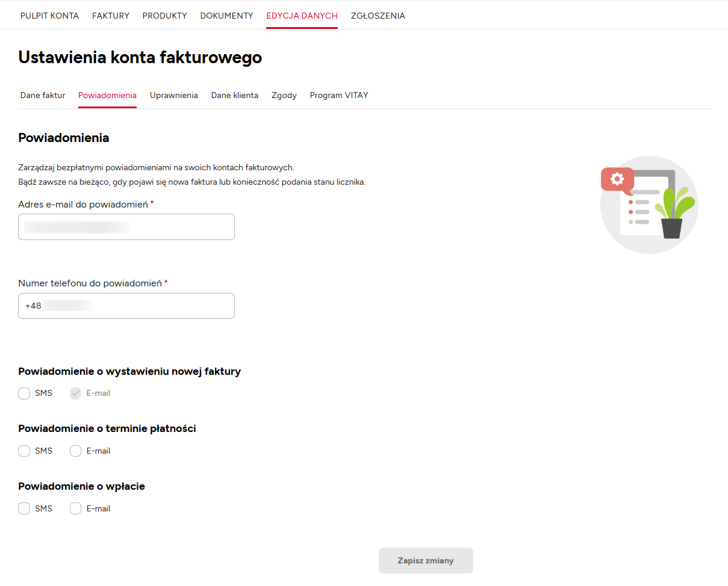Toggle E-mail checkbox for new invoice notification
Screen dimensions: 728x586
[x=76, y=393]
